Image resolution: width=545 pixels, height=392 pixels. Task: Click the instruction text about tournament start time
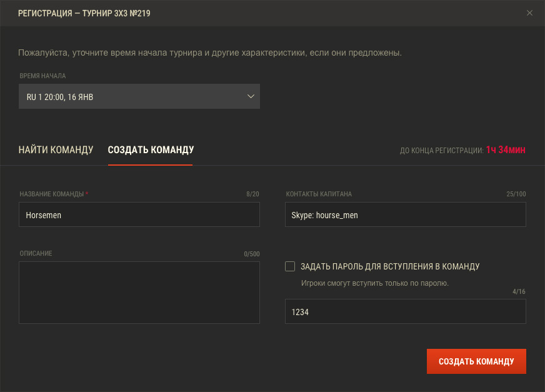[210, 53]
